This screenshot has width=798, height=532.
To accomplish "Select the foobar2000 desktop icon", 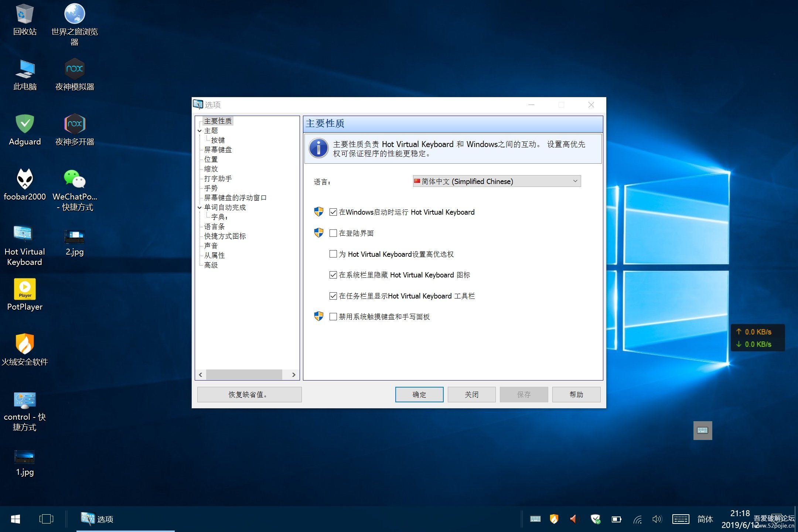I will pos(25,185).
